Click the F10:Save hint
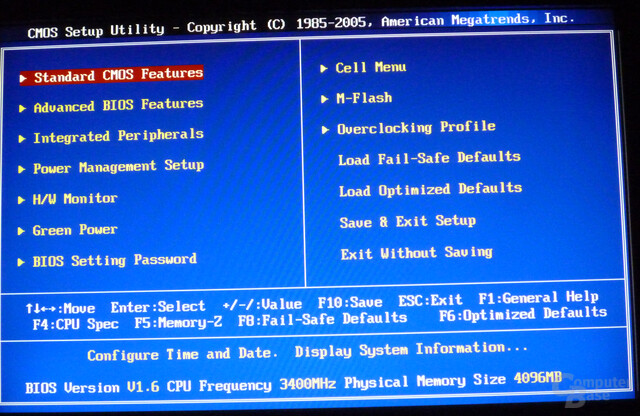Screen dimensions: 640x416 coord(350,303)
